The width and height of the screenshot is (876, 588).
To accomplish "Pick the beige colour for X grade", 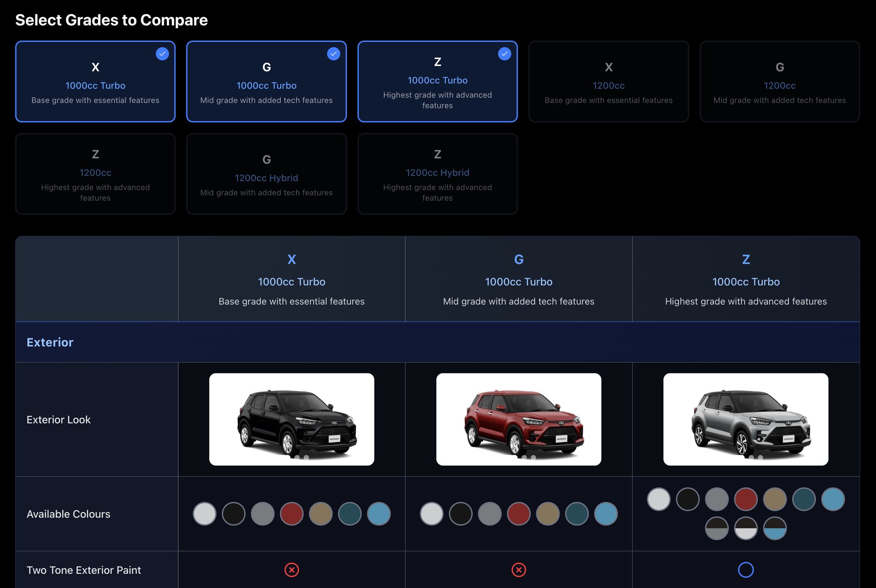I will (321, 514).
